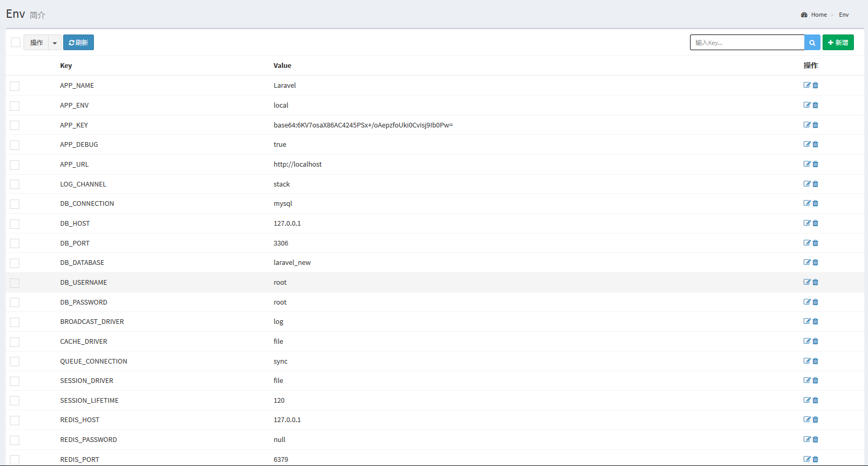Delete the DB_HOST entry
868x466 pixels.
[815, 223]
